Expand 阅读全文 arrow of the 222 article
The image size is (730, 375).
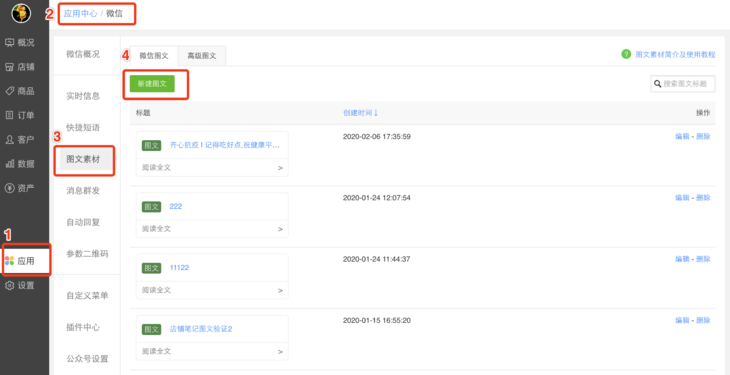(280, 229)
